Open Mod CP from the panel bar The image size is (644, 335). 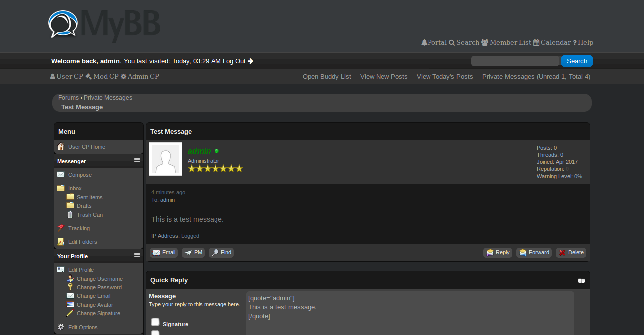pyautogui.click(x=102, y=77)
